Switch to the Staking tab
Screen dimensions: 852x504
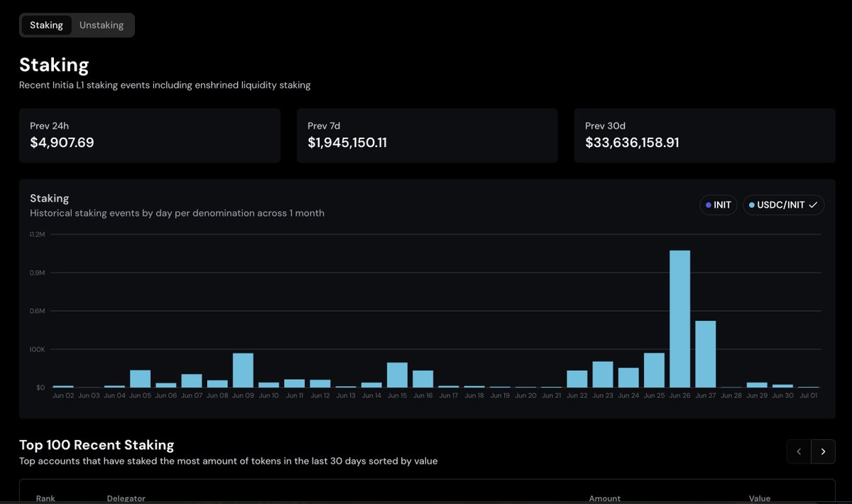(46, 25)
